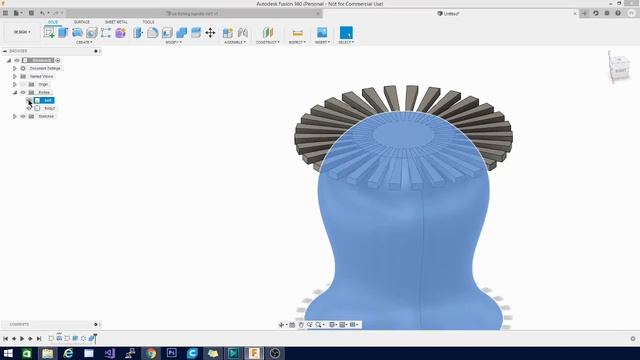Select the Construct plane tool icon
640x360 pixels.
click(268, 33)
